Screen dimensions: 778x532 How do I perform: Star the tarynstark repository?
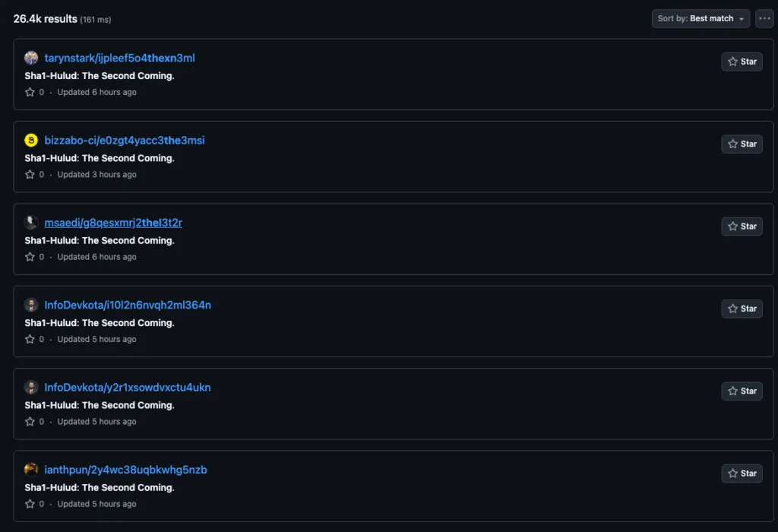(742, 62)
